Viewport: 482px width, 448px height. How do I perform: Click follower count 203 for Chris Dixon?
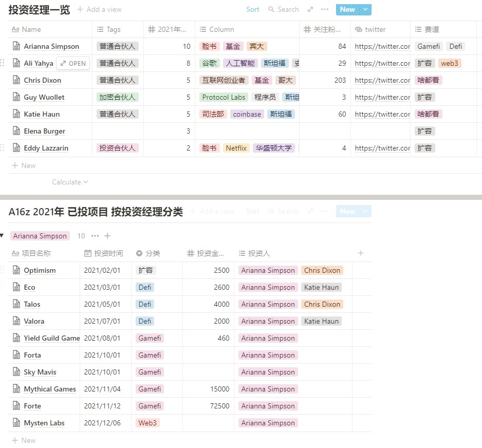point(340,80)
